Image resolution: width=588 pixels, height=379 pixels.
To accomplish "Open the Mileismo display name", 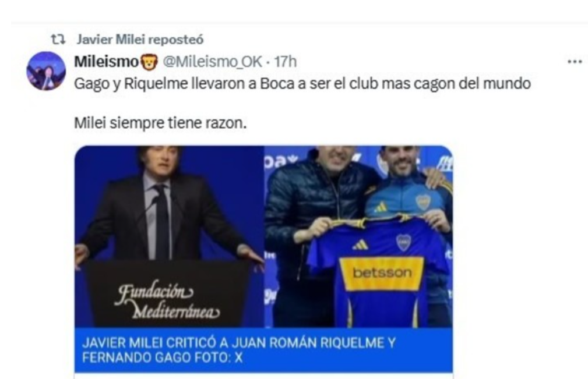I will click(107, 62).
